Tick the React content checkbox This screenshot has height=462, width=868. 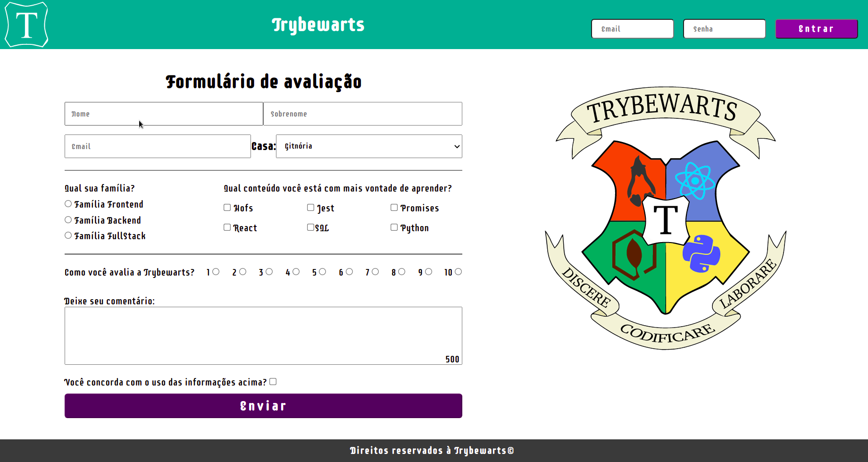coord(227,227)
